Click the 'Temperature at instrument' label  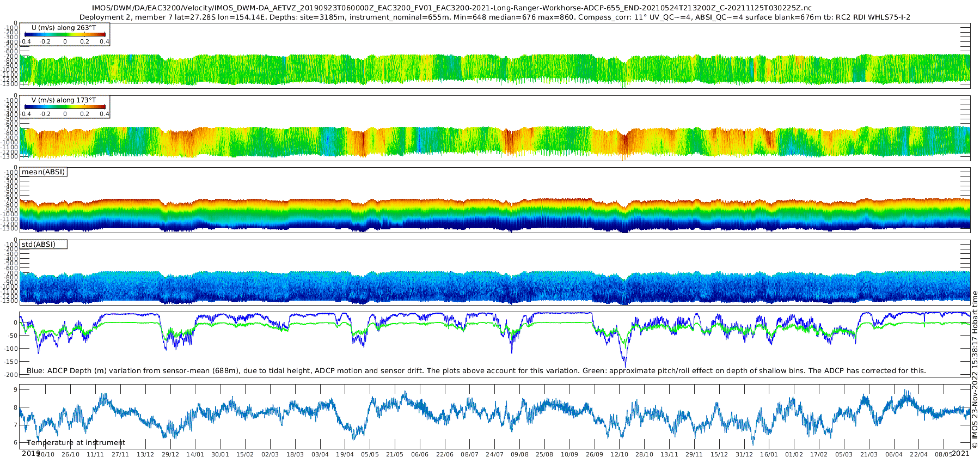coord(76,443)
